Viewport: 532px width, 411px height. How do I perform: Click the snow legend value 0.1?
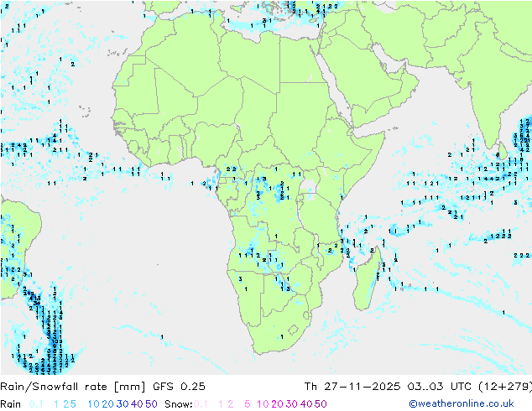tap(201, 404)
